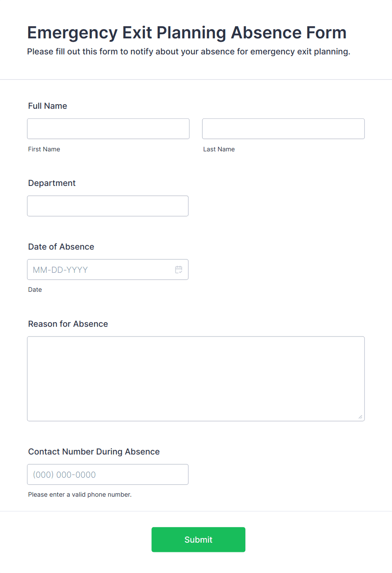Screen dimensions: 392x573
Task: Click the phone number validation hint text
Action: click(80, 494)
